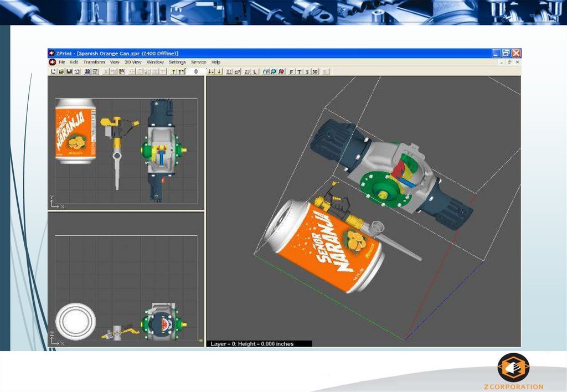Open the Help menu

(x=216, y=62)
